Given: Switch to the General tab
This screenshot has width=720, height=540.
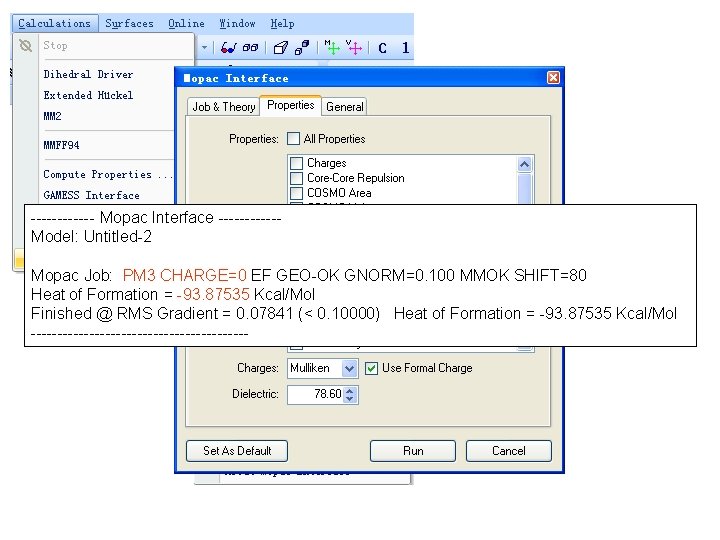Looking at the screenshot, I should pyautogui.click(x=344, y=107).
